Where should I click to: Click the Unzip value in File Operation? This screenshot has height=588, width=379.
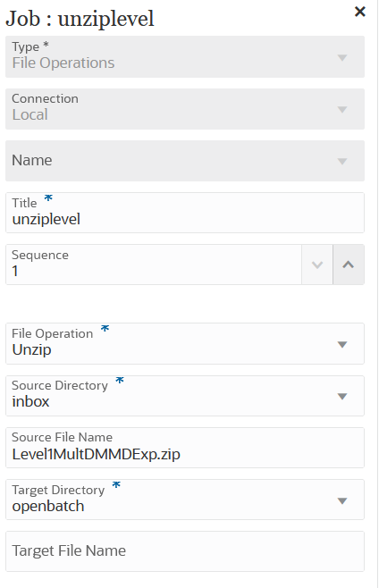pyautogui.click(x=31, y=350)
